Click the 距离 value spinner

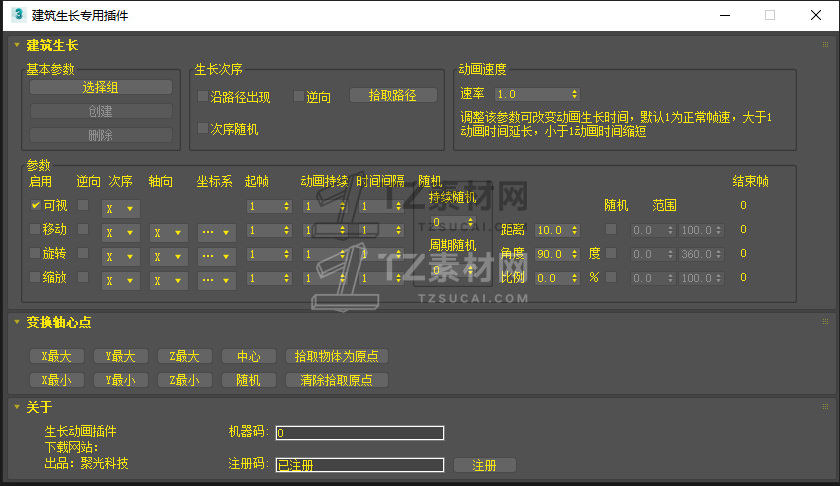557,230
